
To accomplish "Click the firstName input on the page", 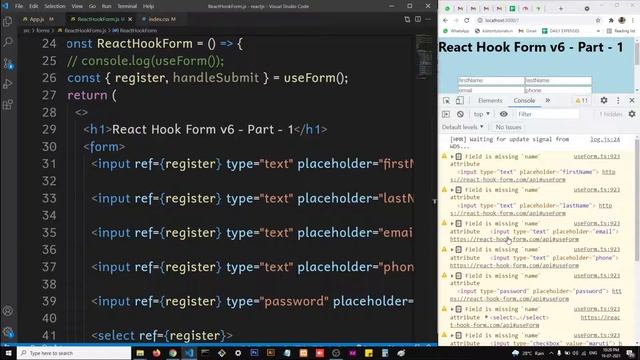I will click(x=491, y=80).
